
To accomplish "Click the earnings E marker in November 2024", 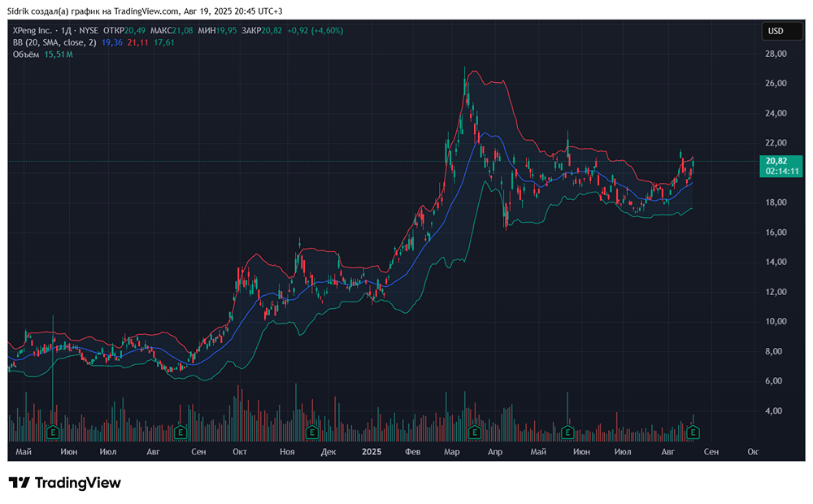I will coord(311,432).
